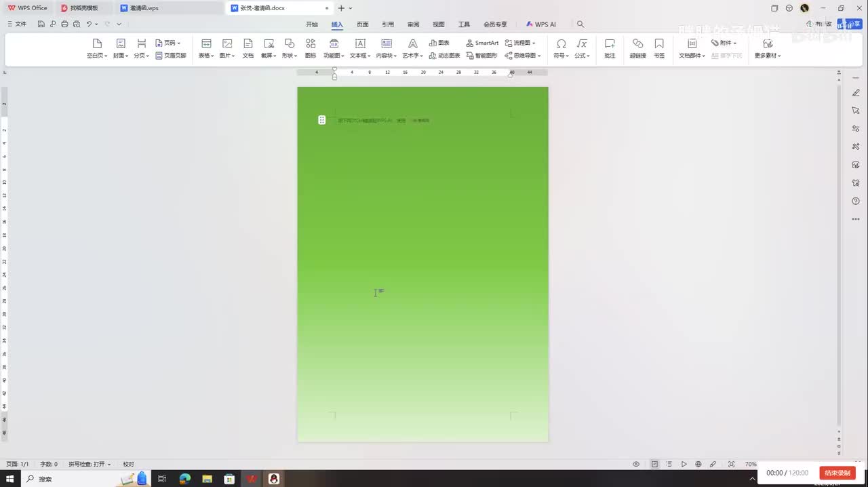Insert a text box (文本框)
This screenshot has width=868, height=487.
(x=360, y=49)
